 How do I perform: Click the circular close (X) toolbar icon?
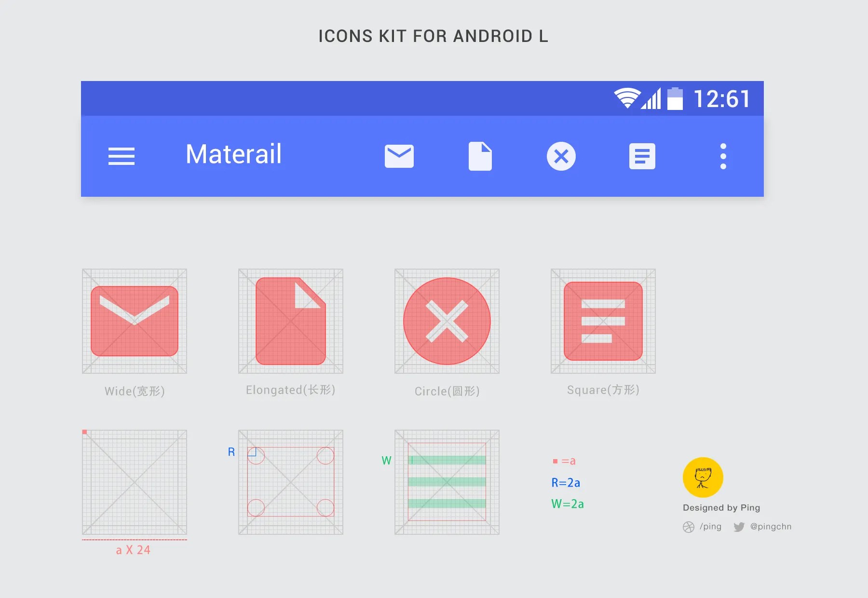(x=561, y=156)
